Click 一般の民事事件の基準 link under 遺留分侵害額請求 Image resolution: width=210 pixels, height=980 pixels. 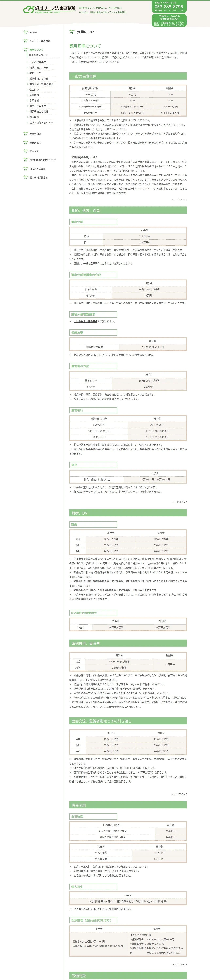point(86,321)
